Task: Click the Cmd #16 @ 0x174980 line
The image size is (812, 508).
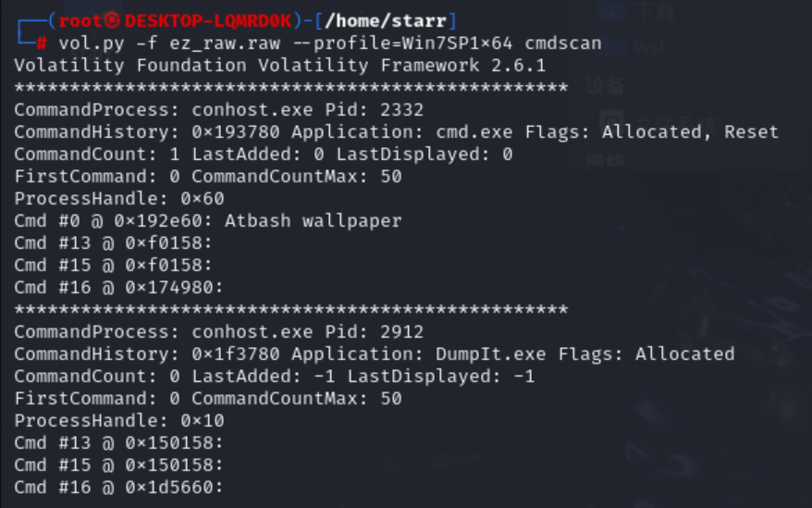Action: [118, 287]
